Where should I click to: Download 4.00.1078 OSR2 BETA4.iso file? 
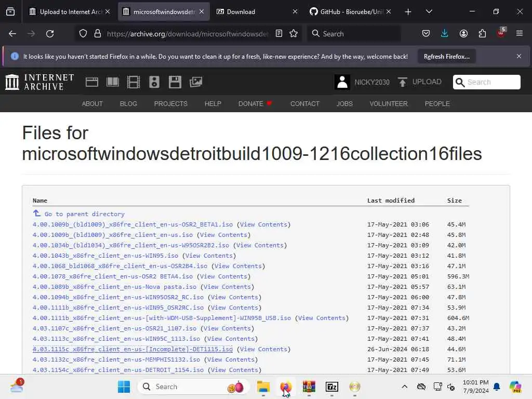click(113, 276)
